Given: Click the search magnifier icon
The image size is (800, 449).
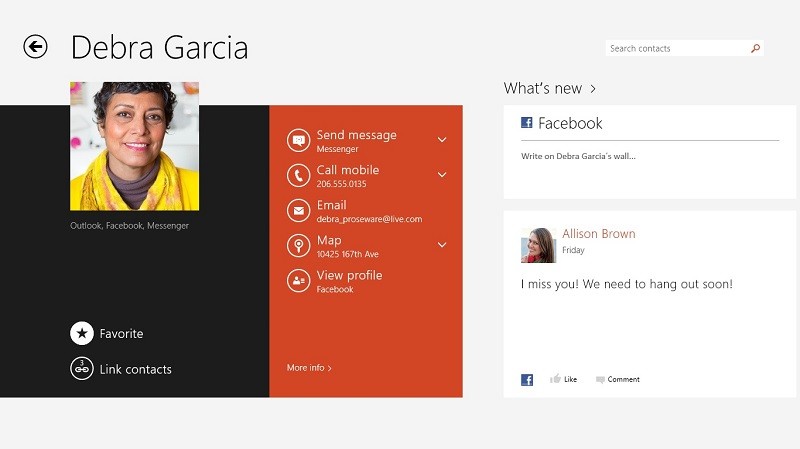Looking at the screenshot, I should click(x=755, y=48).
